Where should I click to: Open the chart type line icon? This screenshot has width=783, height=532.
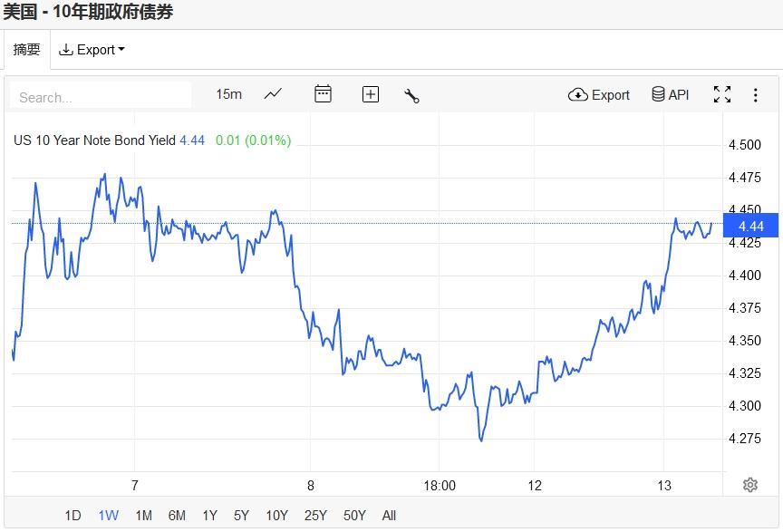click(x=273, y=94)
